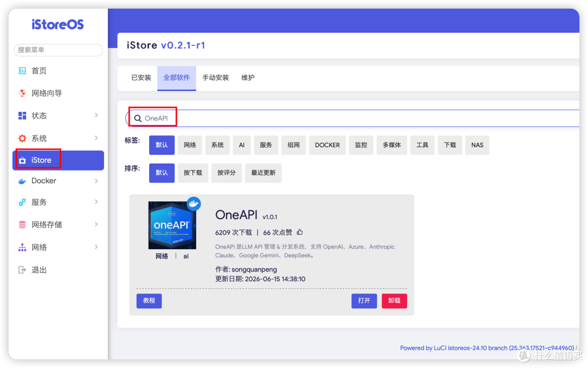This screenshot has width=588, height=368.
Task: Expand the Docker menu chevron
Action: tap(96, 180)
